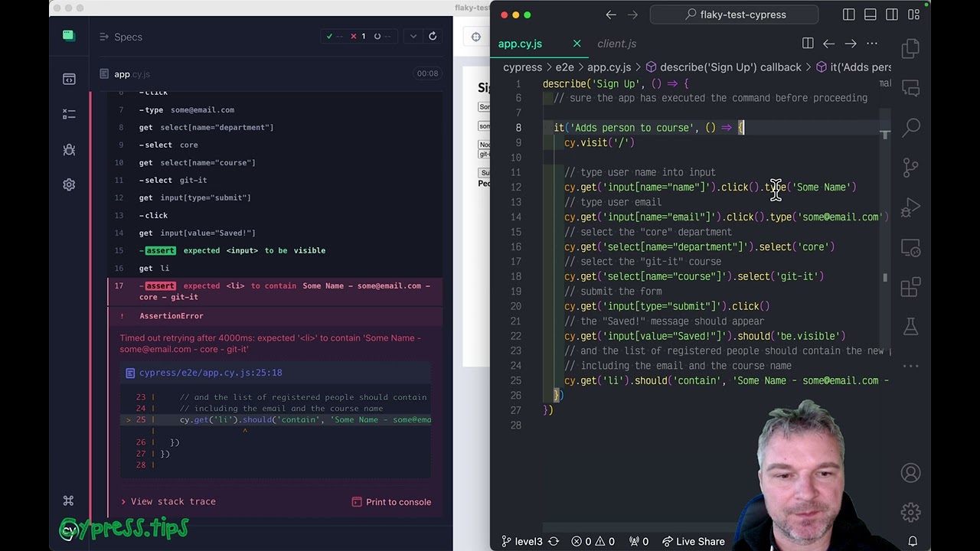980x551 pixels.
Task: Open Cypress logo in left navigation
Action: pyautogui.click(x=69, y=35)
